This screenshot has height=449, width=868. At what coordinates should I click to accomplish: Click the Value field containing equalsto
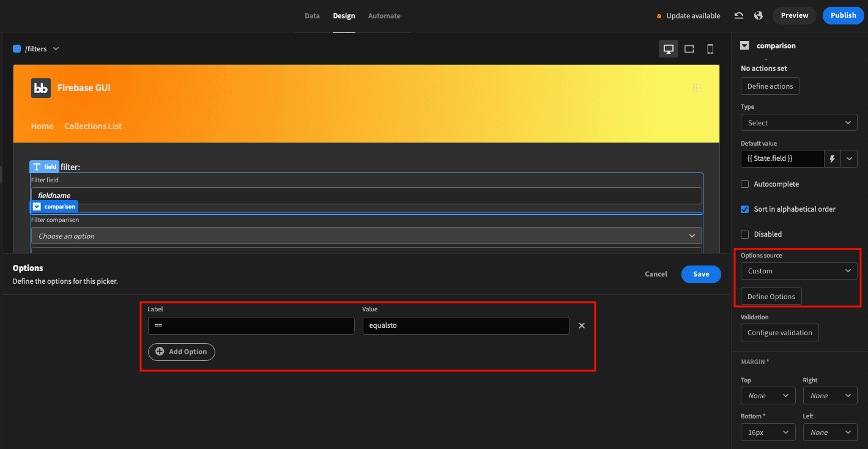tap(466, 325)
